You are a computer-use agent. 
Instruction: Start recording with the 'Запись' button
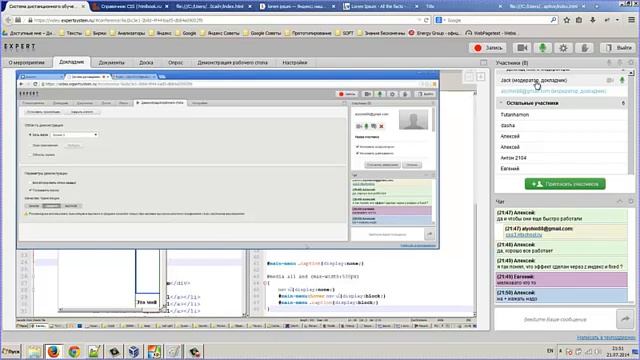tap(488, 48)
